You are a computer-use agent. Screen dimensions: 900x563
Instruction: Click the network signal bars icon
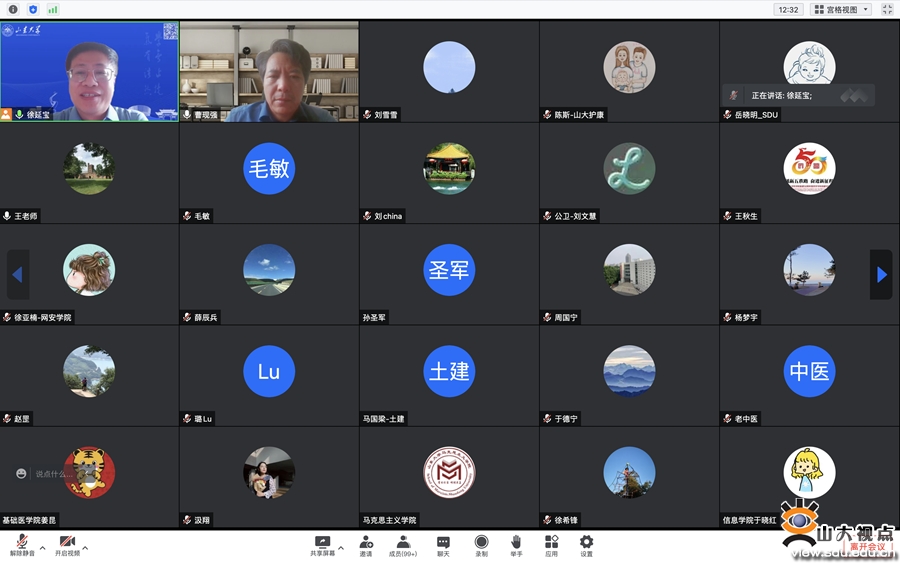tap(52, 10)
